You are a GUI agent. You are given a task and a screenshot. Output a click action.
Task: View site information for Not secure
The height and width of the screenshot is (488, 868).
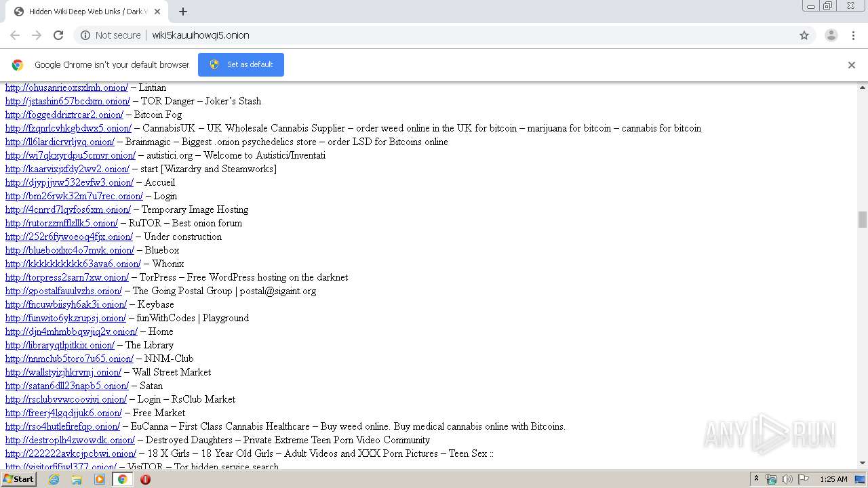[x=111, y=35]
